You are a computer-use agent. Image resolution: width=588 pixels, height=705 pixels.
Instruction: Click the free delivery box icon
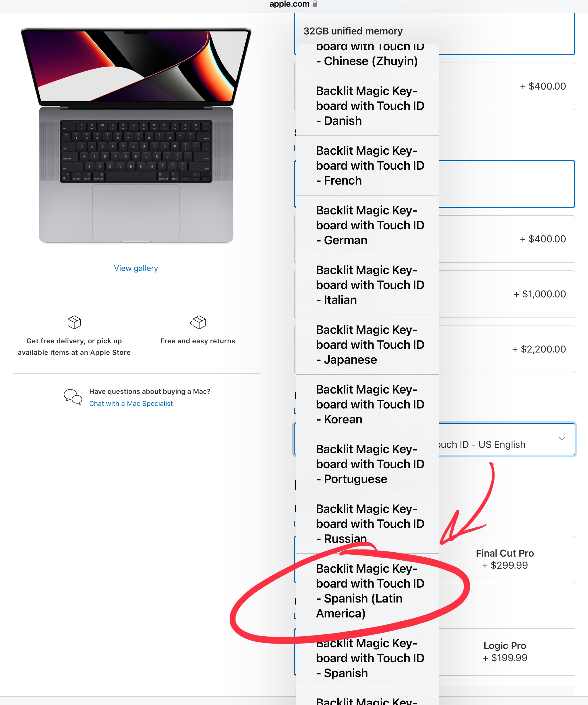click(x=74, y=322)
